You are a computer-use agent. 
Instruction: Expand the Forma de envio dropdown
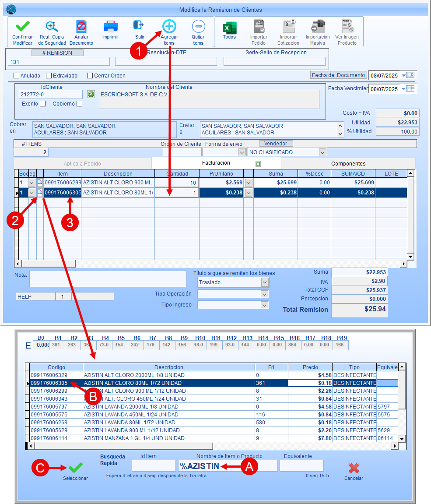pos(242,152)
